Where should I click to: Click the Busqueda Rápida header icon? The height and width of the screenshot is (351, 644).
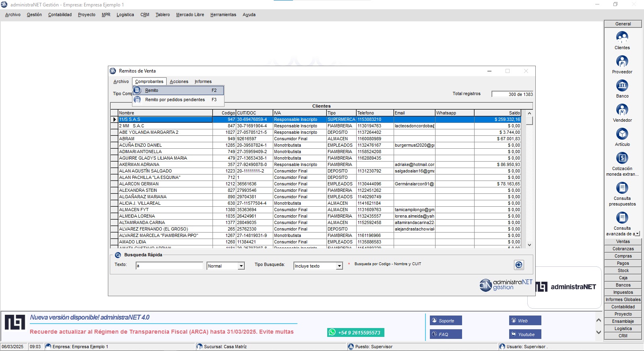[118, 255]
